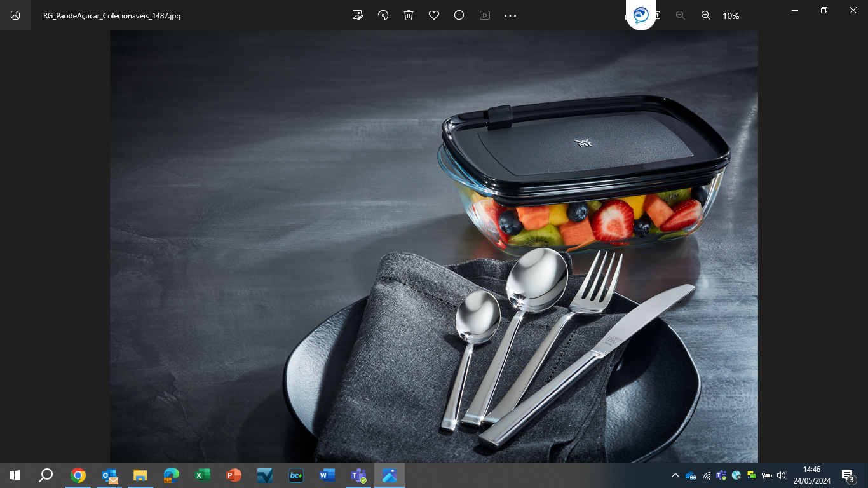Image resolution: width=868 pixels, height=488 pixels.
Task: Close the Photos window
Action: tap(853, 10)
